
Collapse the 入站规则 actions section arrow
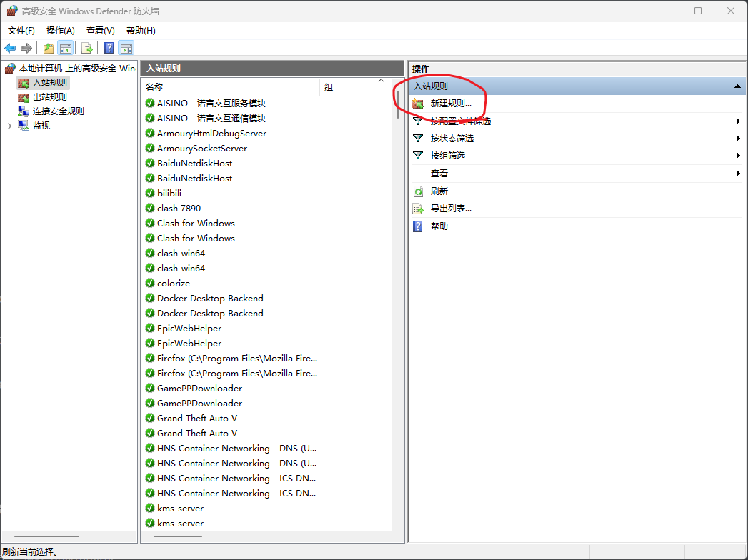click(x=737, y=86)
